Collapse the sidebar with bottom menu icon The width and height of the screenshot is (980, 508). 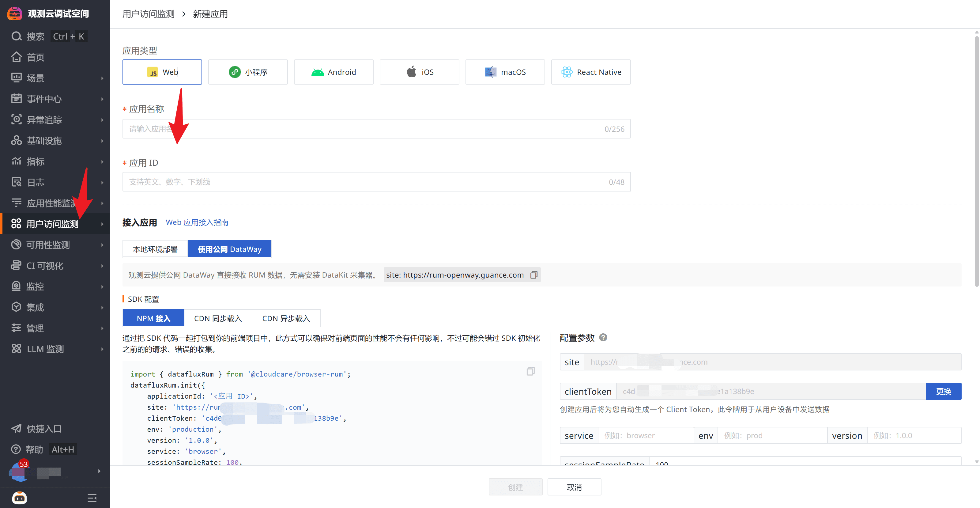click(92, 498)
